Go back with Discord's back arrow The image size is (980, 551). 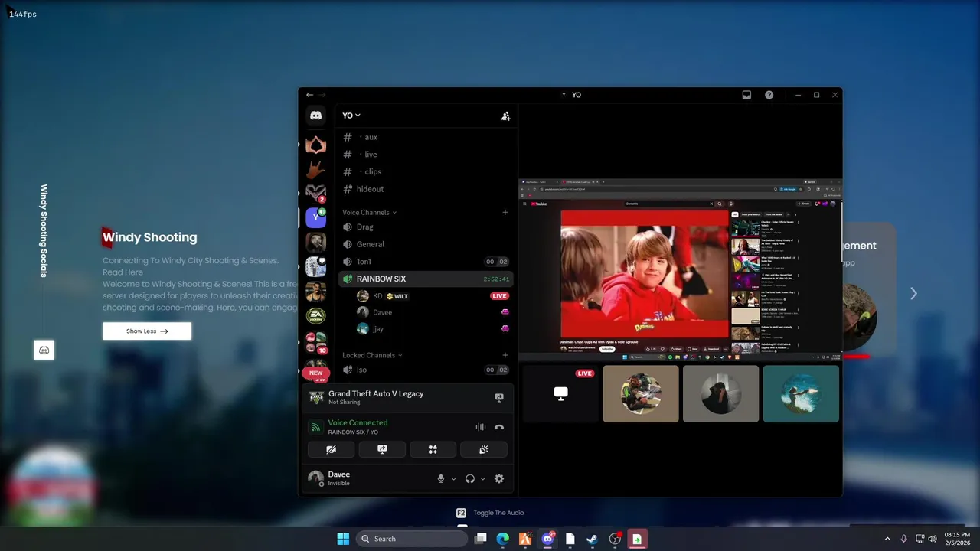309,95
